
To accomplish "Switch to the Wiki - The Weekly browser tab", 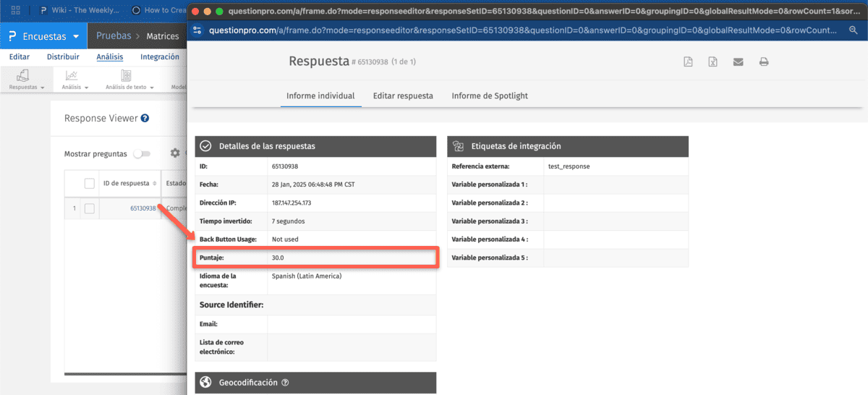I will [x=80, y=10].
